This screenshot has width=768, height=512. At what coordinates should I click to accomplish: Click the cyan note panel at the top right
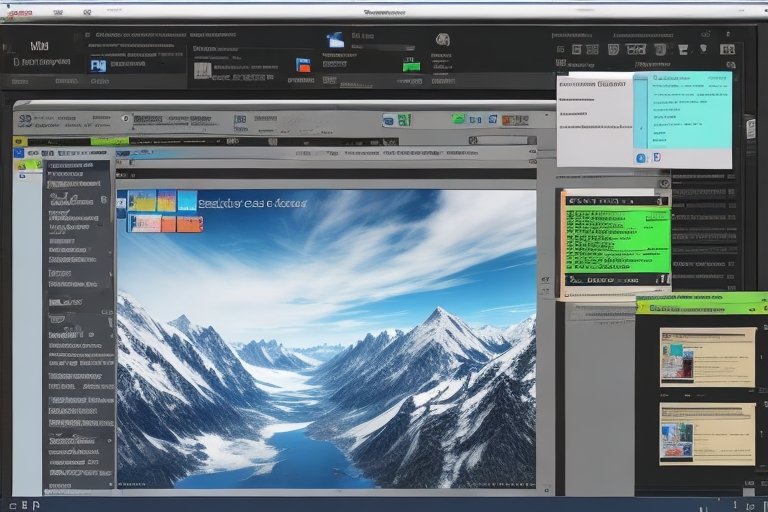(x=682, y=110)
